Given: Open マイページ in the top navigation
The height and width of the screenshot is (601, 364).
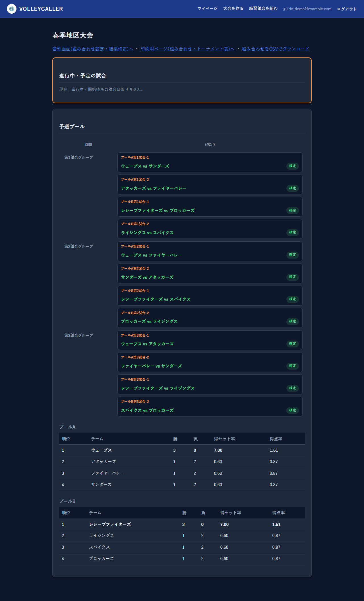Looking at the screenshot, I should [208, 9].
